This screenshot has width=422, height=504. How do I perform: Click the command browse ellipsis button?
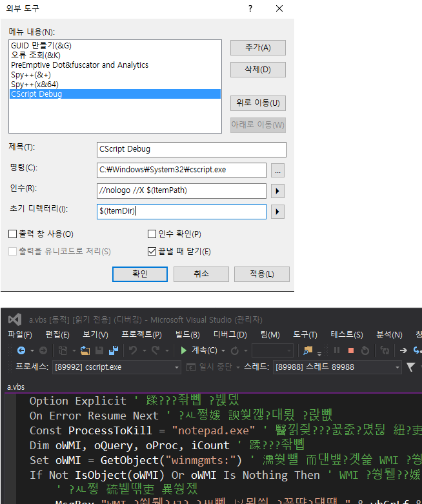(277, 170)
